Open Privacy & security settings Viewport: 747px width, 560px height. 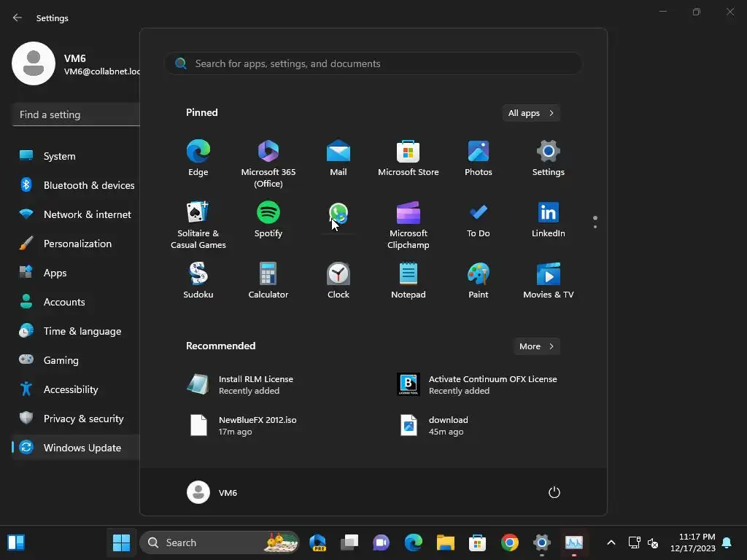[76, 419]
